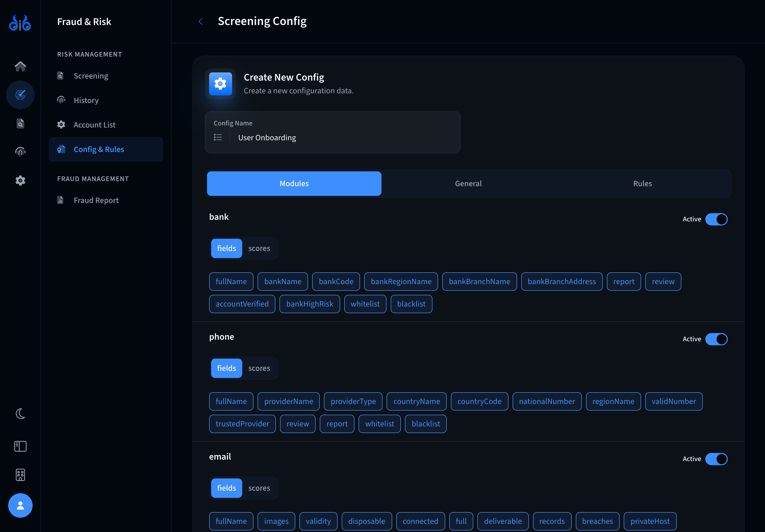Click the Config Name input with User Onboarding

[333, 132]
